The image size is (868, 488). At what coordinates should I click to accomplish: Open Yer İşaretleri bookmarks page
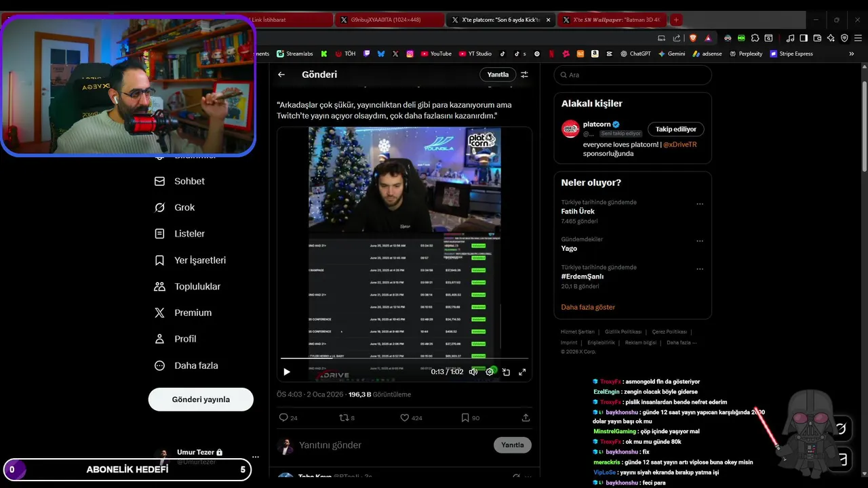pyautogui.click(x=190, y=260)
